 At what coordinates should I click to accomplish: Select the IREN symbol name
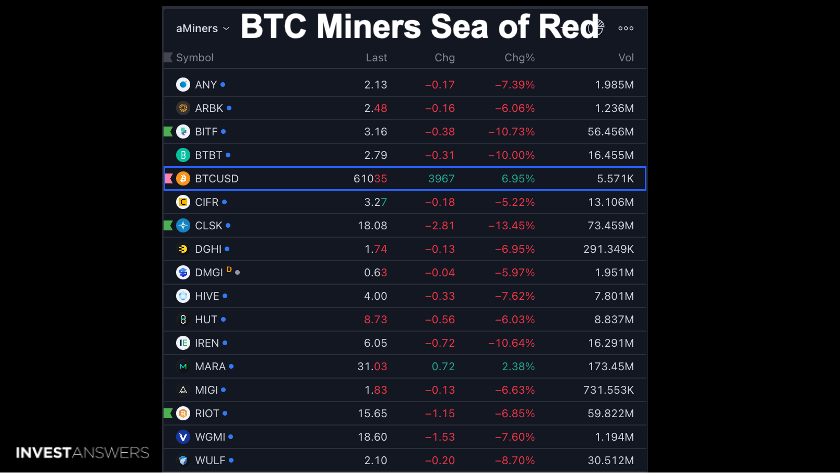coord(207,343)
